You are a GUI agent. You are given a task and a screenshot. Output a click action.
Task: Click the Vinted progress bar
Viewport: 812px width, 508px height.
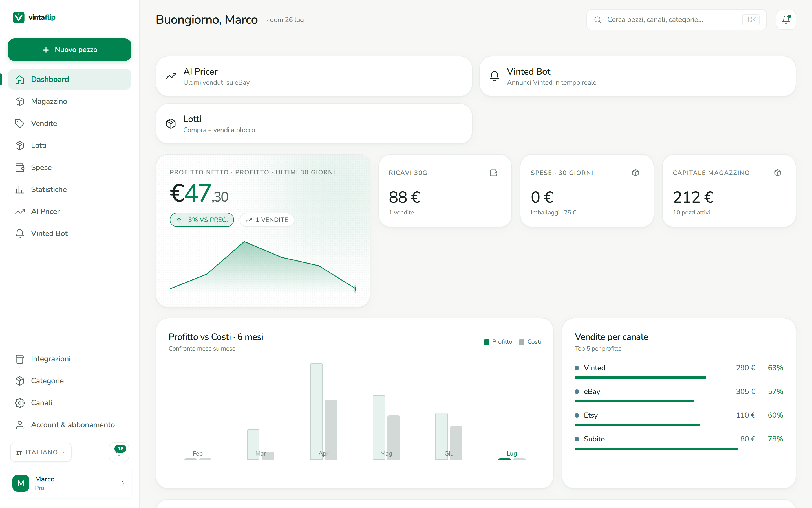[x=640, y=378]
